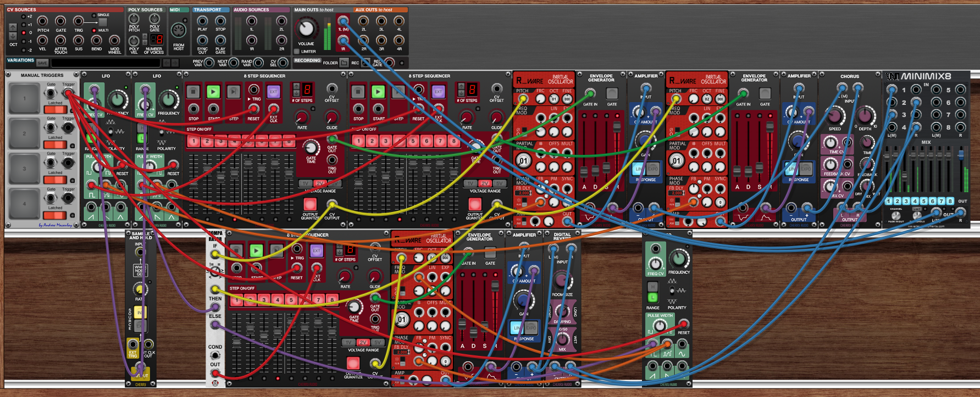
Task: Click the Gate jack of manual trigger 2
Action: point(51,128)
